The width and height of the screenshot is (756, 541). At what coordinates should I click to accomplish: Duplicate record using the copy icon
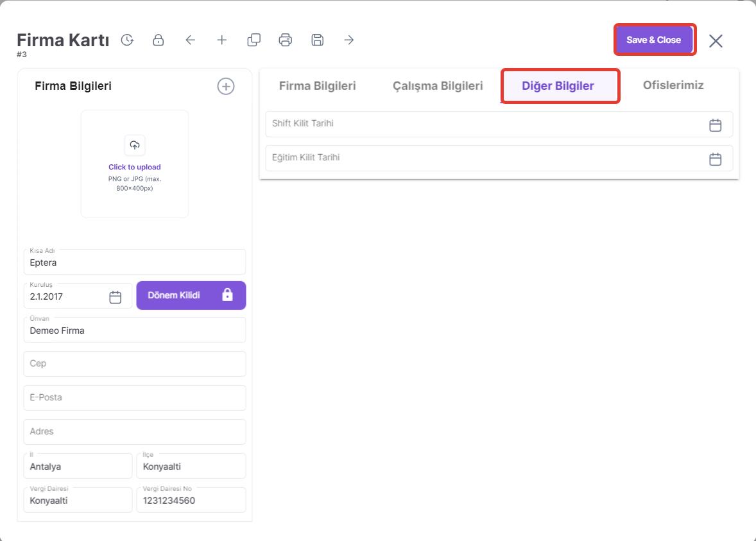pos(253,40)
